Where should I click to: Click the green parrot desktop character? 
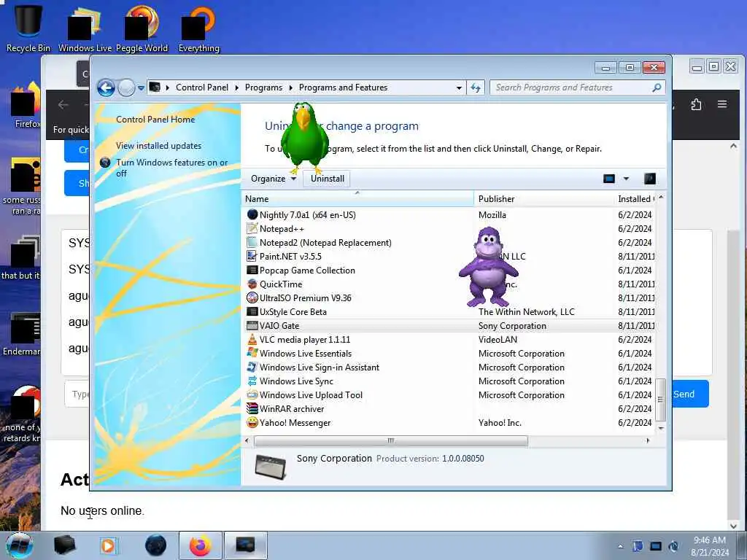tap(304, 138)
